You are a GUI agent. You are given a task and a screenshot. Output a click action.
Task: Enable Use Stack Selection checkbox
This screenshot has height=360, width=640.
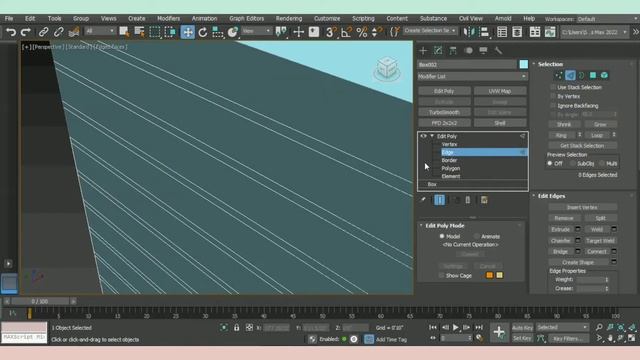[553, 87]
